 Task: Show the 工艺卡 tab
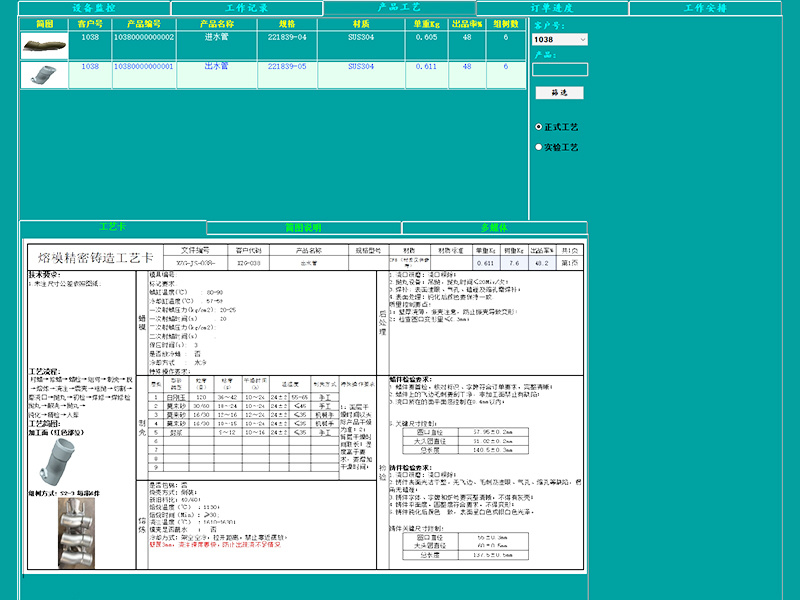click(113, 227)
